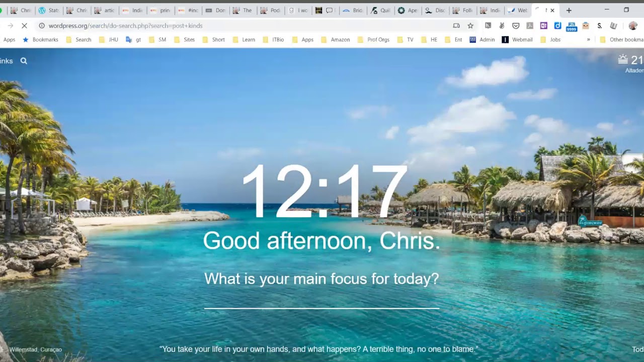This screenshot has width=644, height=362.
Task: Switch to the Don tab
Action: [215, 10]
